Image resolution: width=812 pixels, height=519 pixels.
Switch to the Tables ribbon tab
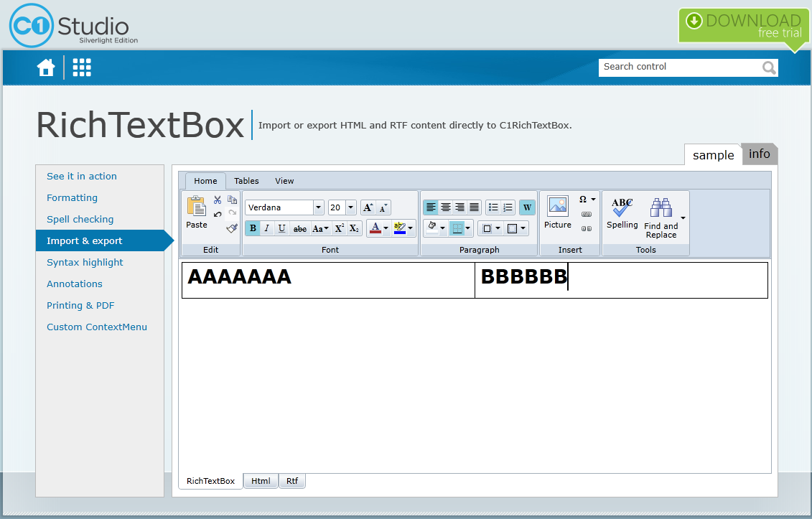point(246,181)
